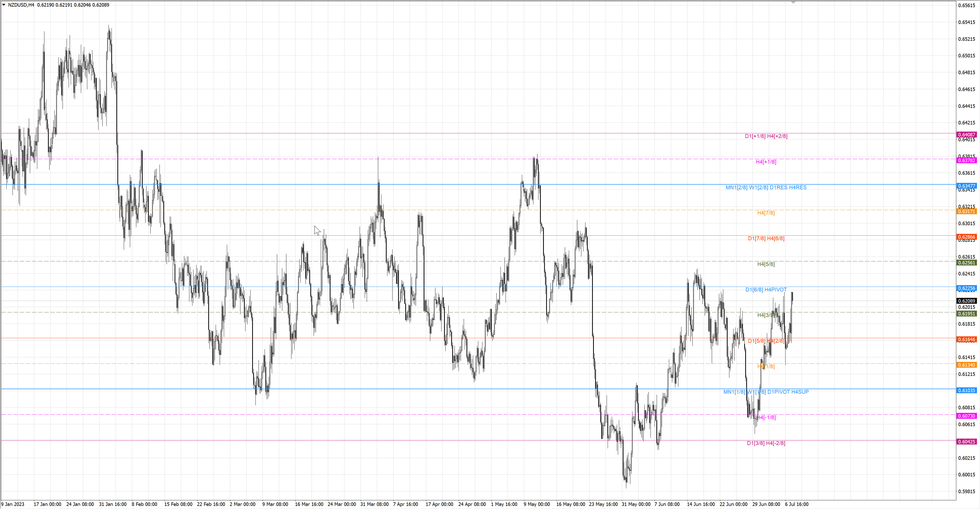Image resolution: width=980 pixels, height=509 pixels.
Task: Select MN1[1/8] W1[1/8] D1PIVOT H4SUP label
Action: click(766, 392)
